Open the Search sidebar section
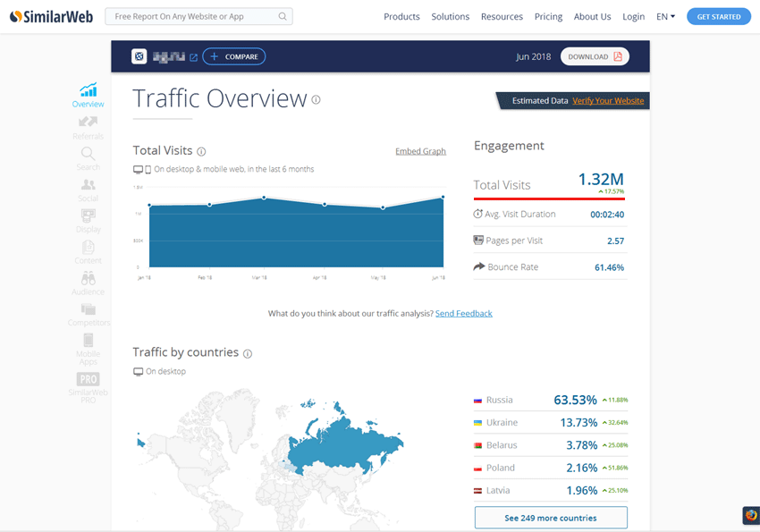Viewport: 760px width, 532px height. pos(89,159)
